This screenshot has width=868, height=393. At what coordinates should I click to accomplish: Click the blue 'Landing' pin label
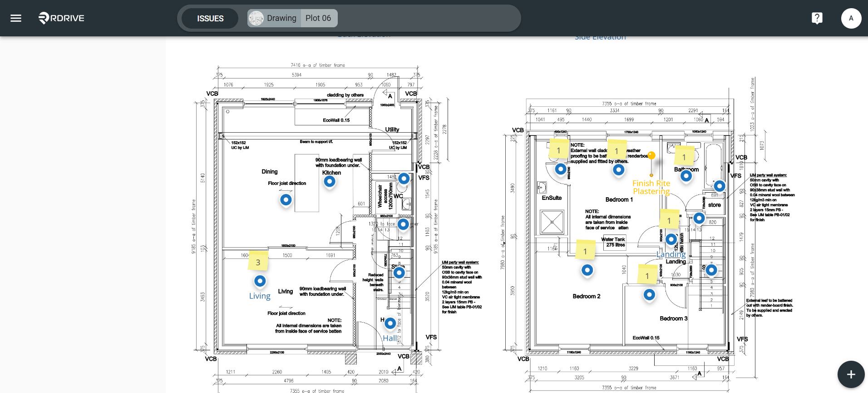tap(671, 254)
